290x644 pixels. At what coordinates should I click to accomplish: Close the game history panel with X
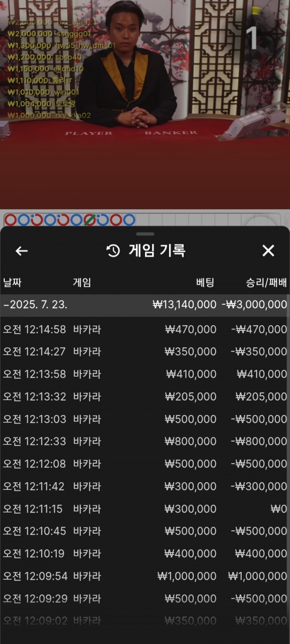[x=268, y=250]
